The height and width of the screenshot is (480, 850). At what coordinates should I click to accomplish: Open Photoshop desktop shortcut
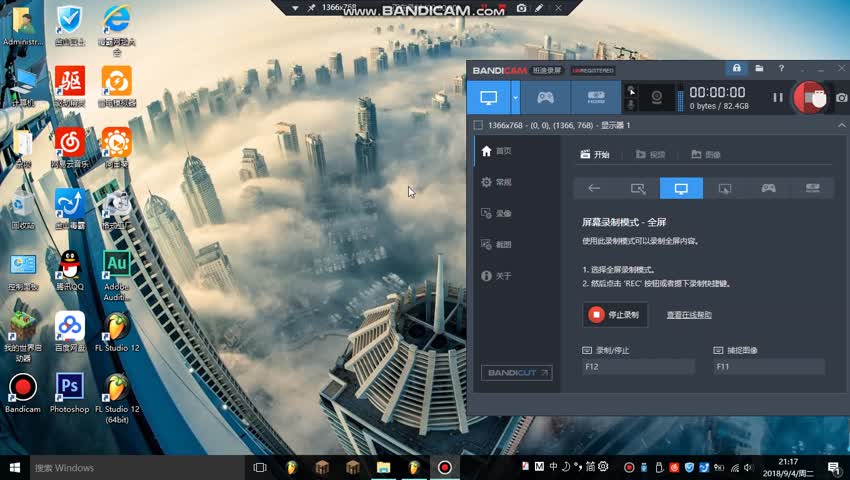click(x=69, y=393)
